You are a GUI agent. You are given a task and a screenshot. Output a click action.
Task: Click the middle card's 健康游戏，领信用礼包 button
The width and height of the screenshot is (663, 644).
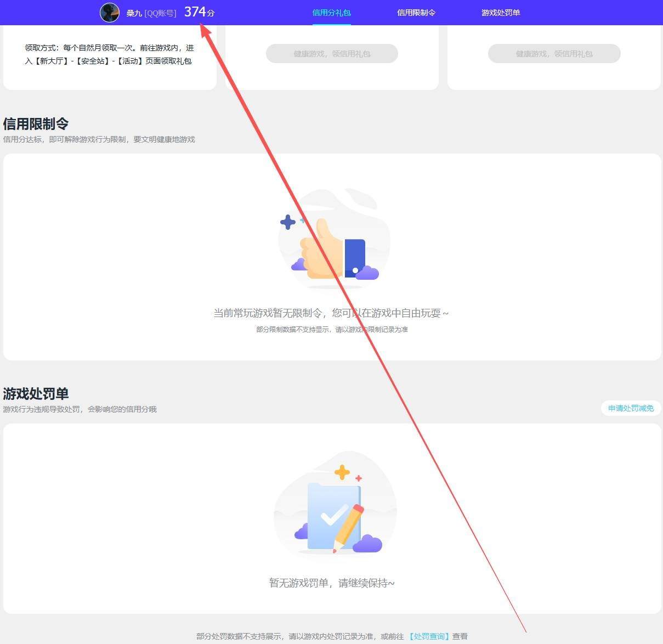(332, 54)
